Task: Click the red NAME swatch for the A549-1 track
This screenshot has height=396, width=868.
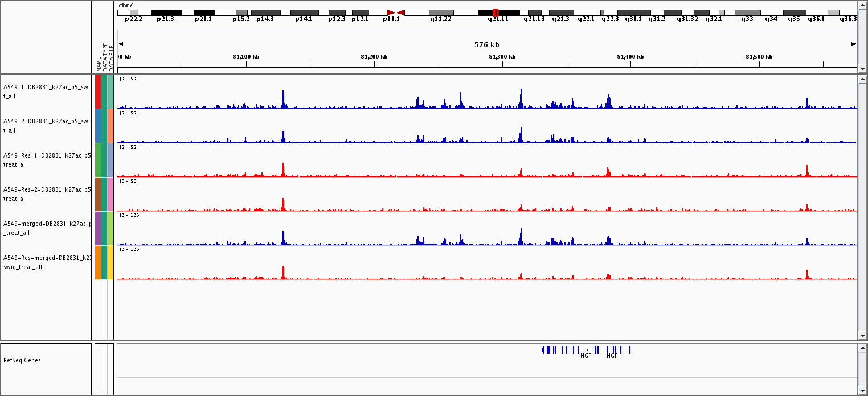Action: point(98,92)
